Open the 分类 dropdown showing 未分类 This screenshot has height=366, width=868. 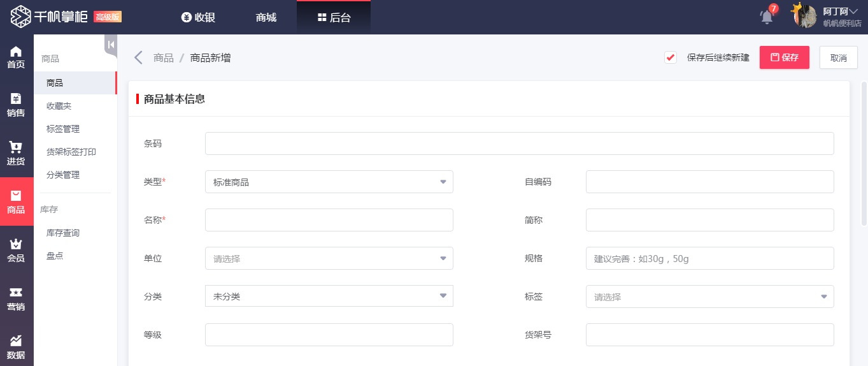[329, 296]
